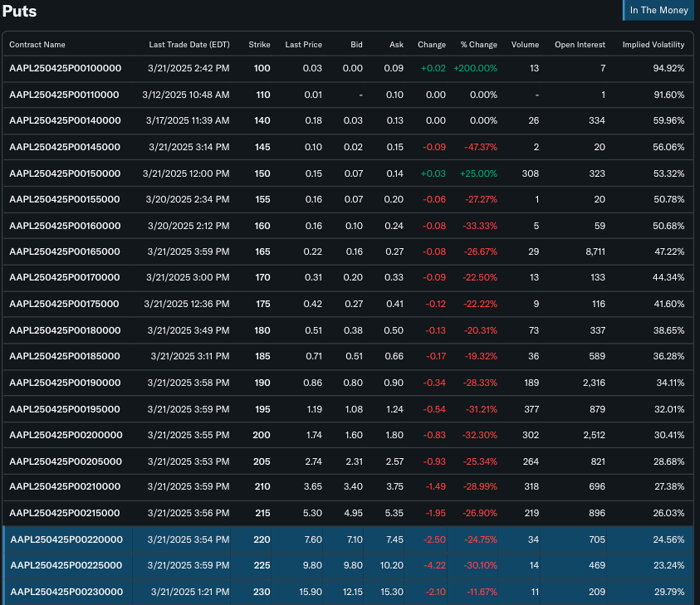Click the strike price 190 link
This screenshot has width=700, height=605.
[262, 383]
